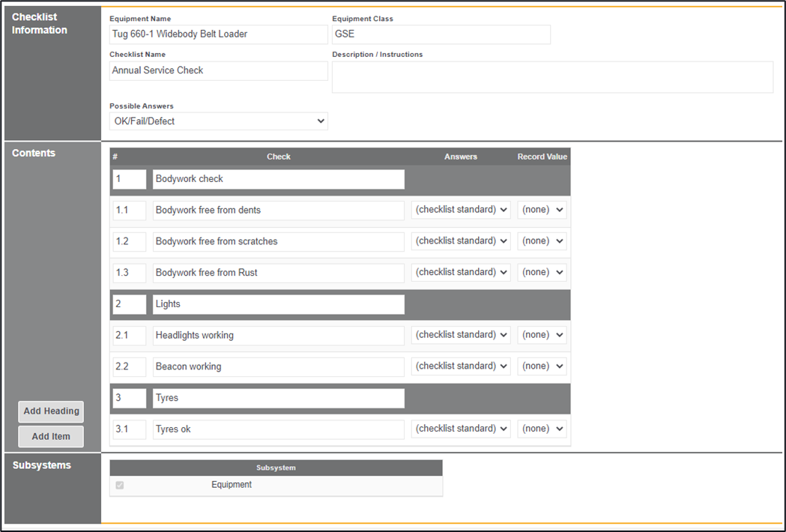Open Answers dropdown for Tyres ok row
The width and height of the screenshot is (786, 532).
[x=461, y=429]
